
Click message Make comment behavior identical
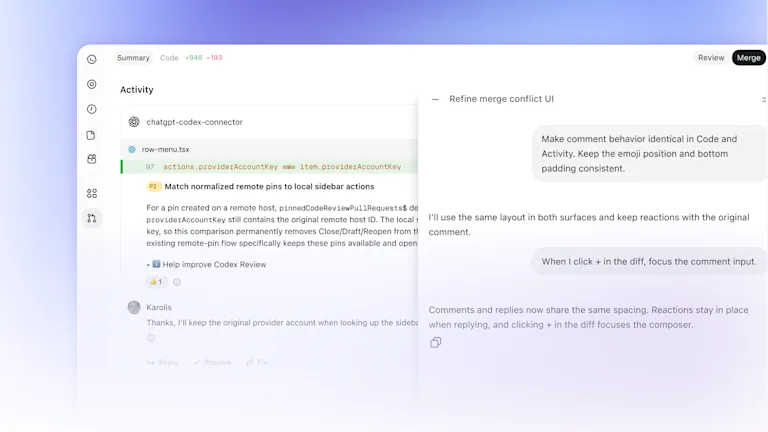pos(649,154)
